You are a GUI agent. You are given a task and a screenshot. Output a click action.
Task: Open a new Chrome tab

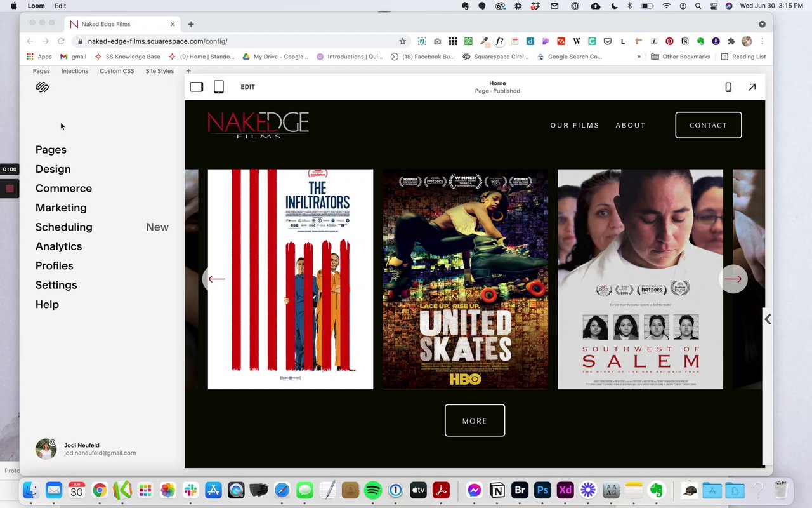[191, 24]
